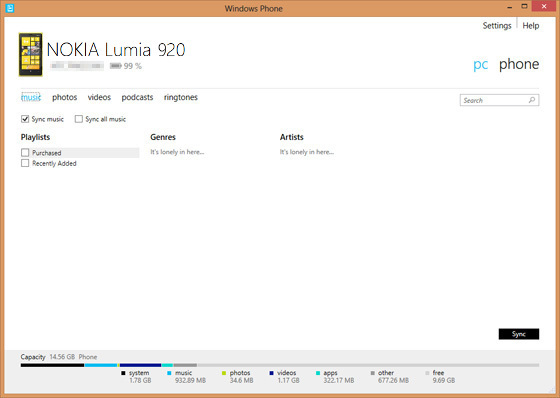Enable the Sync all music checkbox
Image resolution: width=560 pixels, height=398 pixels.
click(79, 119)
